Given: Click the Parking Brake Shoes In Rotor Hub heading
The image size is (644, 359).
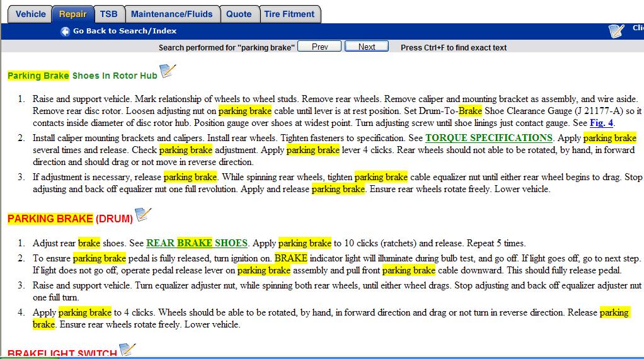Looking at the screenshot, I should point(83,76).
